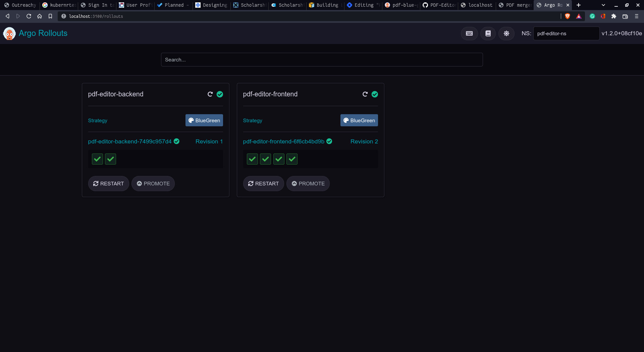Go back in browser history
Viewport: 644px width, 352px height.
(7, 16)
